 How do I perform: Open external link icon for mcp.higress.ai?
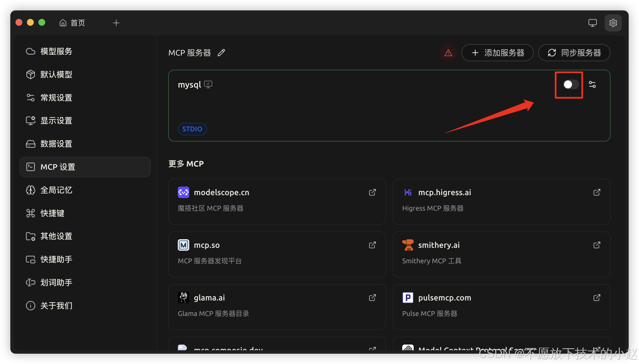[597, 192]
